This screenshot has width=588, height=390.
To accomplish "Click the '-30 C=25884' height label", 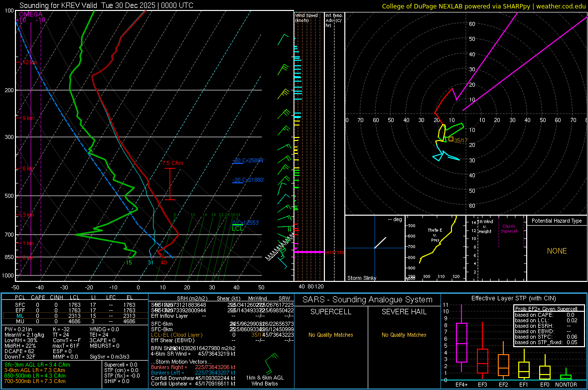I will [248, 160].
